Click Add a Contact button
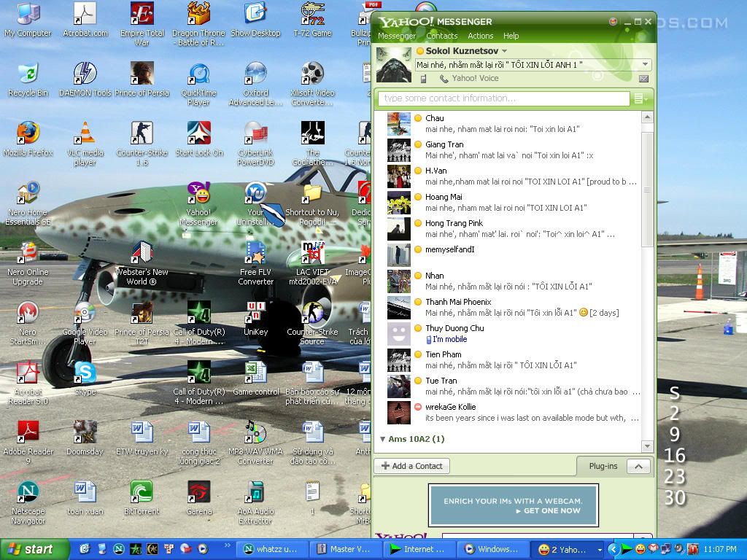This screenshot has width=747, height=560. point(412,466)
